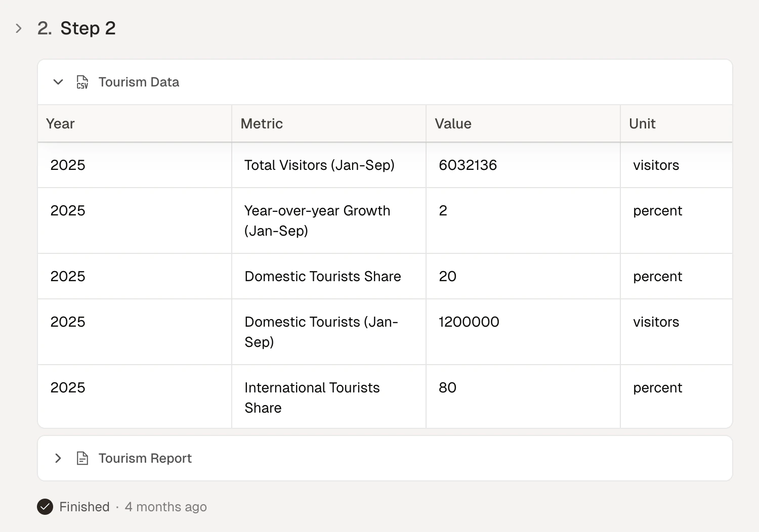The image size is (759, 532).
Task: Click the International Tourists Share cell
Action: (312, 397)
